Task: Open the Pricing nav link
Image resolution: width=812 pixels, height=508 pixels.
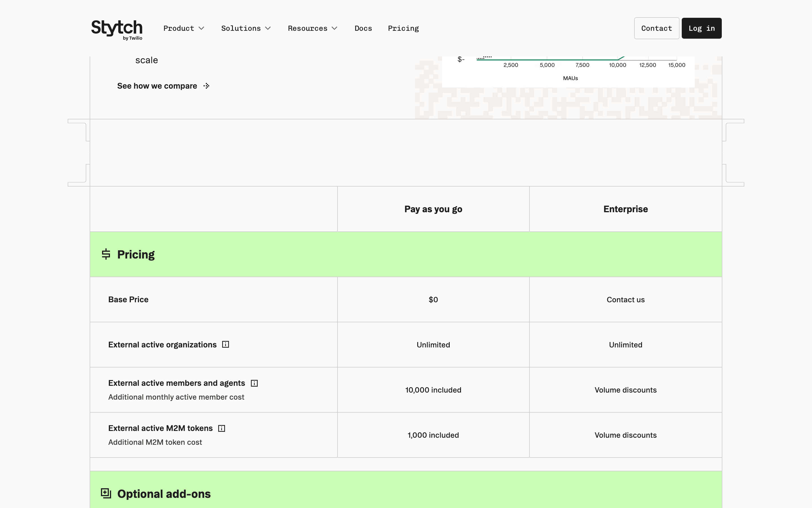Action: pos(403,28)
